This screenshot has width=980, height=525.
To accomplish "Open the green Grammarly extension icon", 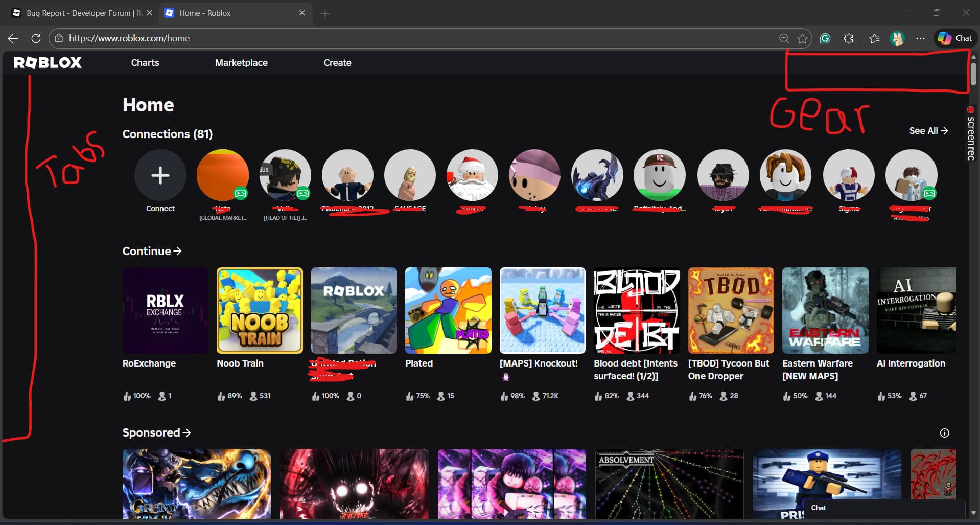I will (x=825, y=38).
